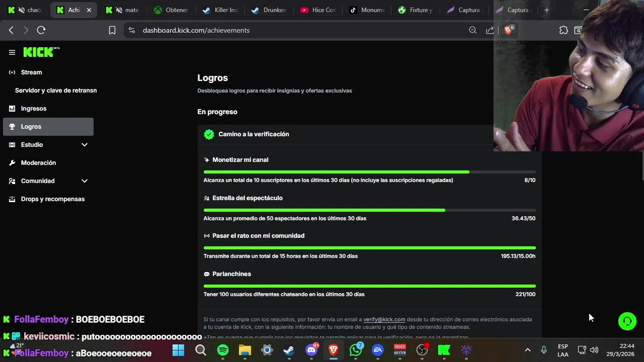The image size is (644, 362).
Task: Click Estrella del espectáculo progress bar
Action: 369,210
